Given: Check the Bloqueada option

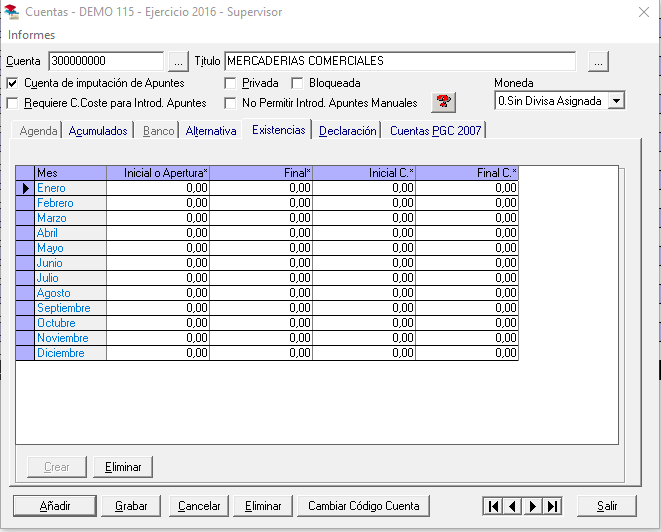Looking at the screenshot, I should 298,83.
